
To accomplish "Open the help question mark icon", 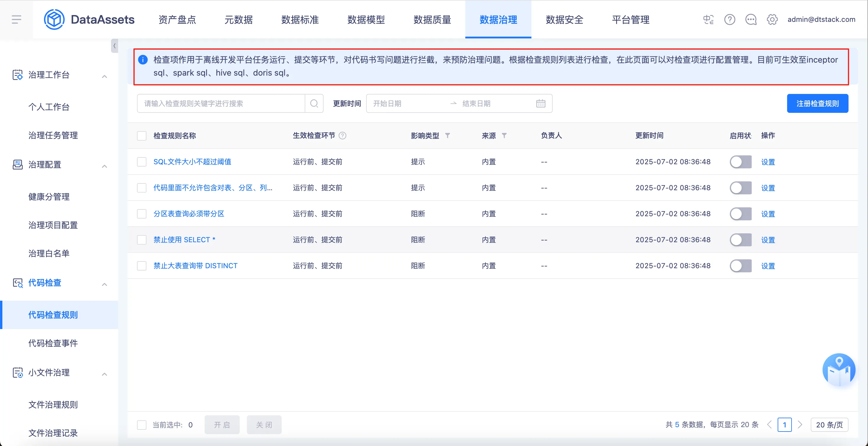I will coord(730,19).
